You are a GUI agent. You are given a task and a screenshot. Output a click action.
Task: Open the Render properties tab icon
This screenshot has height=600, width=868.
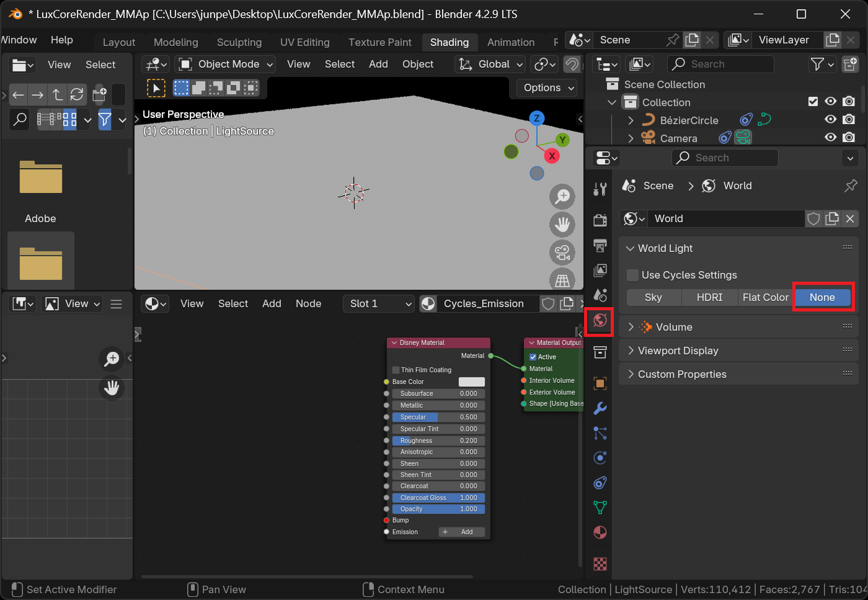(x=600, y=220)
